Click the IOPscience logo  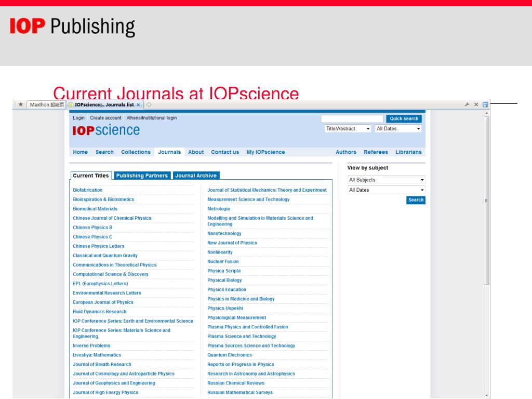[x=106, y=130]
